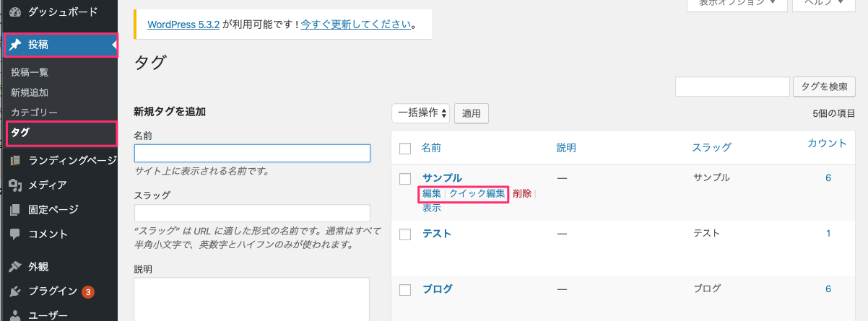This screenshot has width=868, height=321.
Task: Click the Media icon in sidebar
Action: (x=15, y=185)
